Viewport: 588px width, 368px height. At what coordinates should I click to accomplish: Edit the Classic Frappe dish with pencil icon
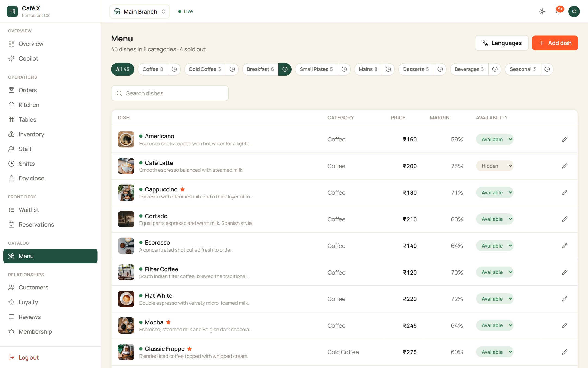(565, 352)
